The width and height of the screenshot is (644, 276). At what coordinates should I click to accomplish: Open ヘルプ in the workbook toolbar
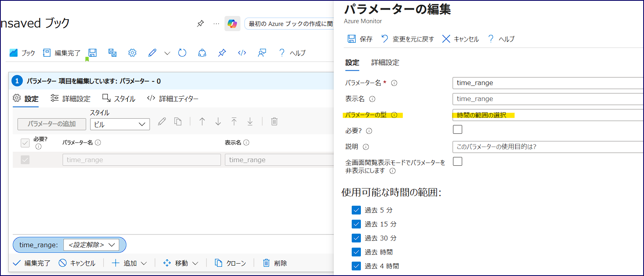pos(292,53)
